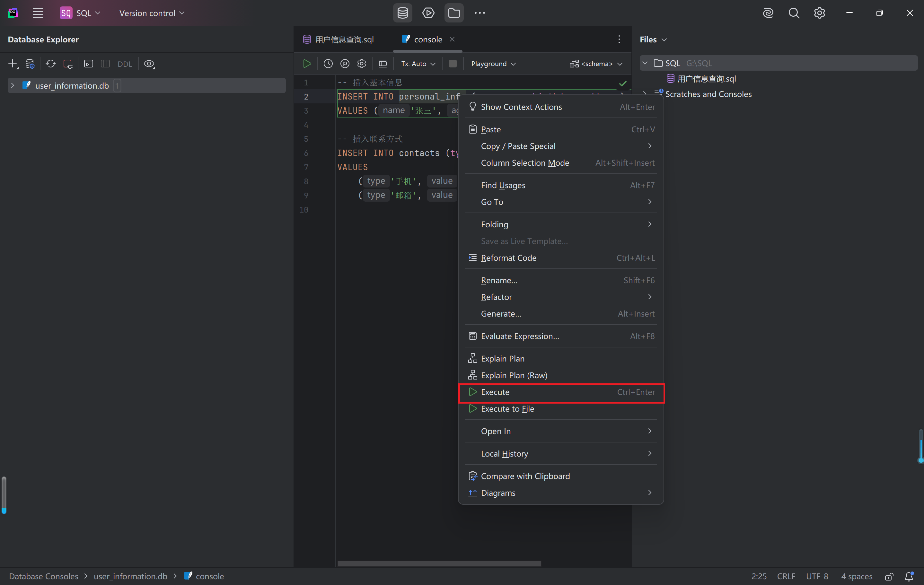This screenshot has width=924, height=585.
Task: Click Jump to Query Console icon
Action: pos(89,64)
